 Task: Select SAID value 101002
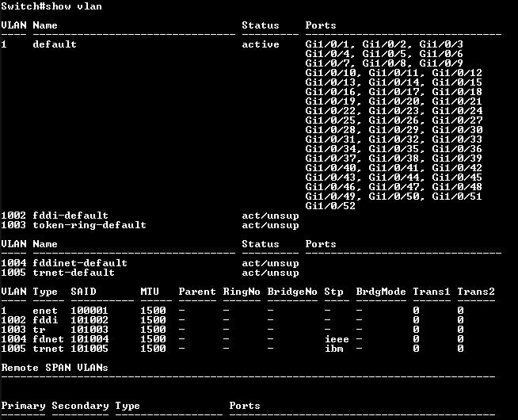[x=90, y=320]
